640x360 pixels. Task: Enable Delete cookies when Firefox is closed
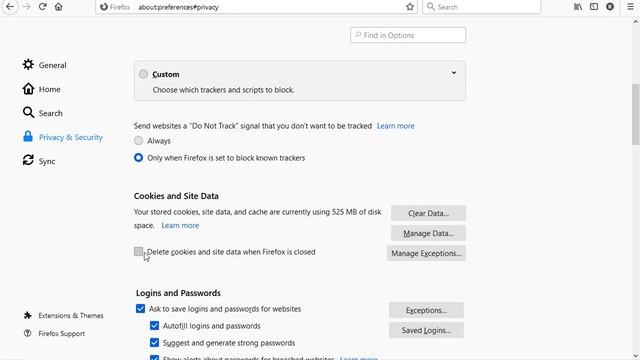pos(139,251)
